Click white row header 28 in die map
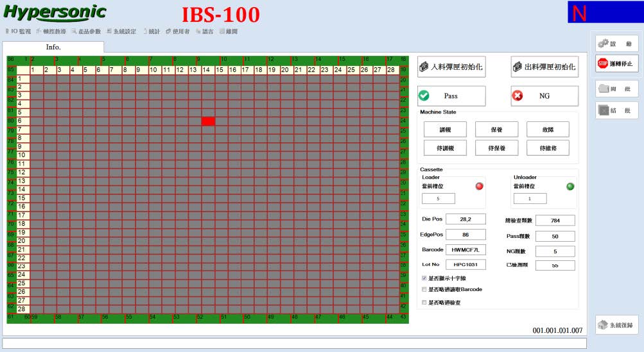The image size is (644, 352). [x=23, y=309]
